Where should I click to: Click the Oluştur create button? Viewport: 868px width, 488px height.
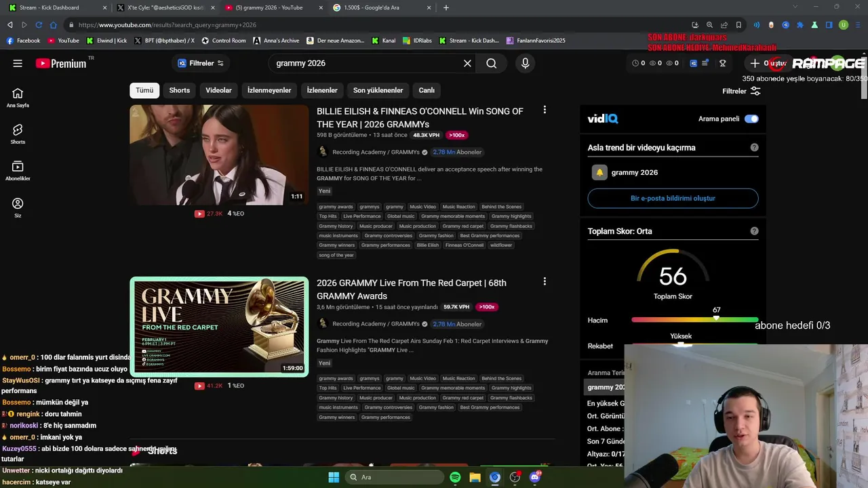[767, 63]
